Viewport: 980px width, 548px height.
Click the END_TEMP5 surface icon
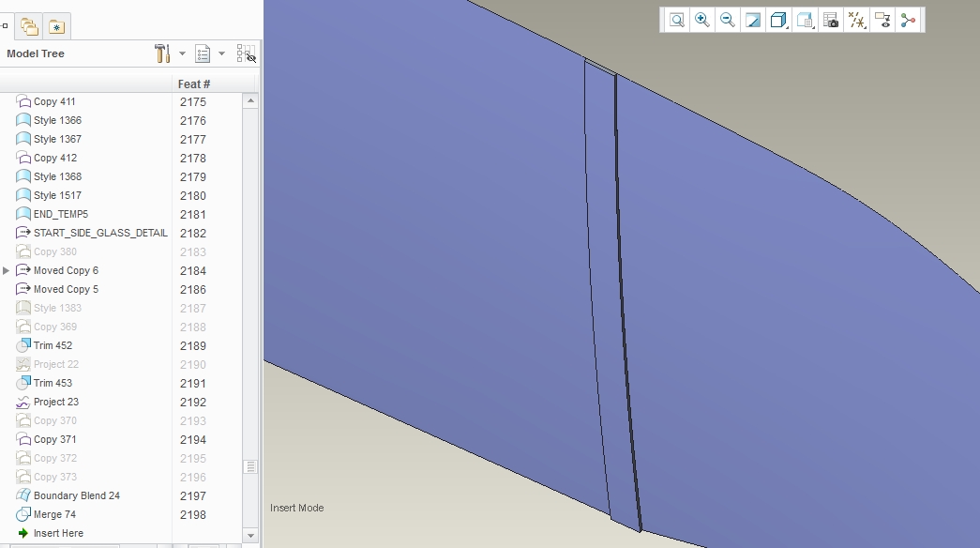click(x=23, y=214)
